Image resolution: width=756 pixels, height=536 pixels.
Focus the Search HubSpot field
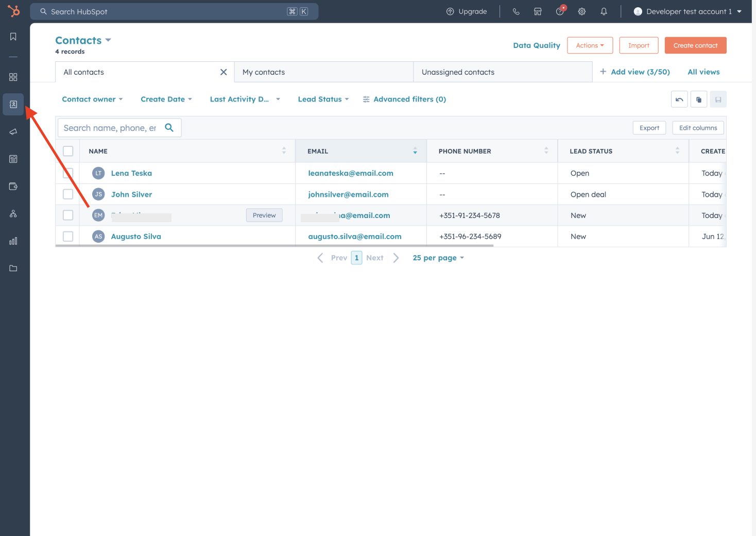pos(174,11)
